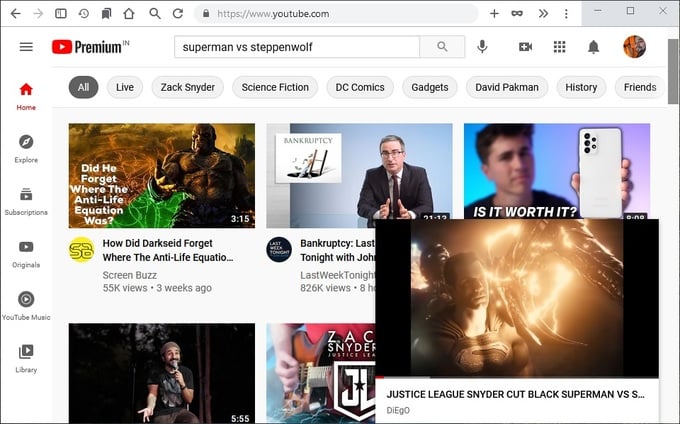
Task: Open Library in the sidebar
Action: coord(26,359)
